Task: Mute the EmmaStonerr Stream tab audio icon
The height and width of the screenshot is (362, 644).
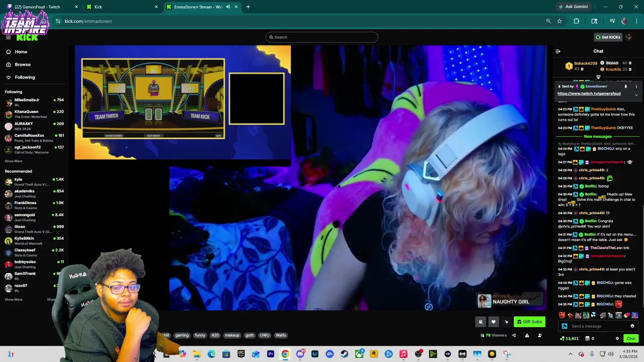Action: click(x=228, y=7)
